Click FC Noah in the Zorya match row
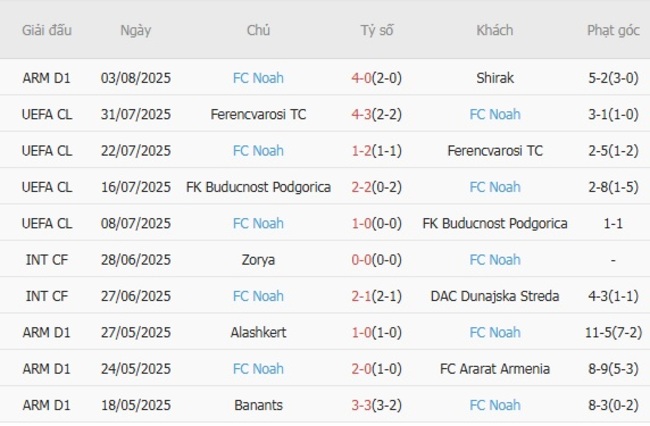The height and width of the screenshot is (426, 650). click(x=495, y=260)
